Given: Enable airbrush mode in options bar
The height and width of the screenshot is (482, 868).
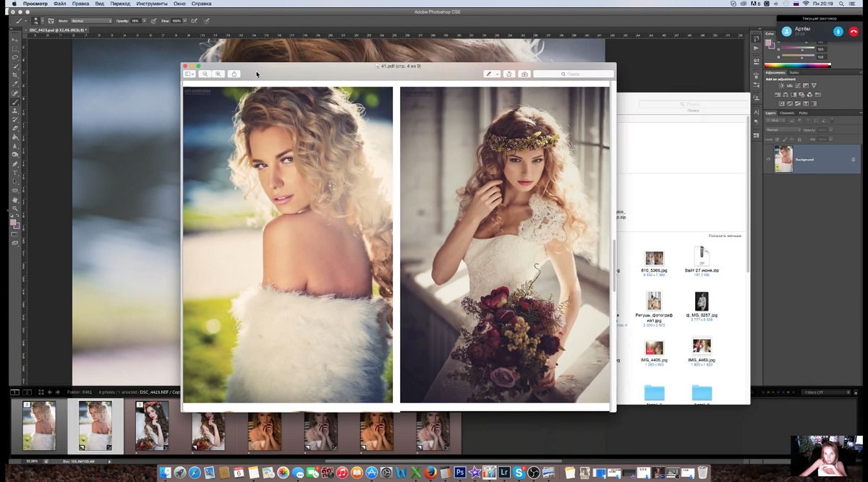Looking at the screenshot, I should [194, 21].
